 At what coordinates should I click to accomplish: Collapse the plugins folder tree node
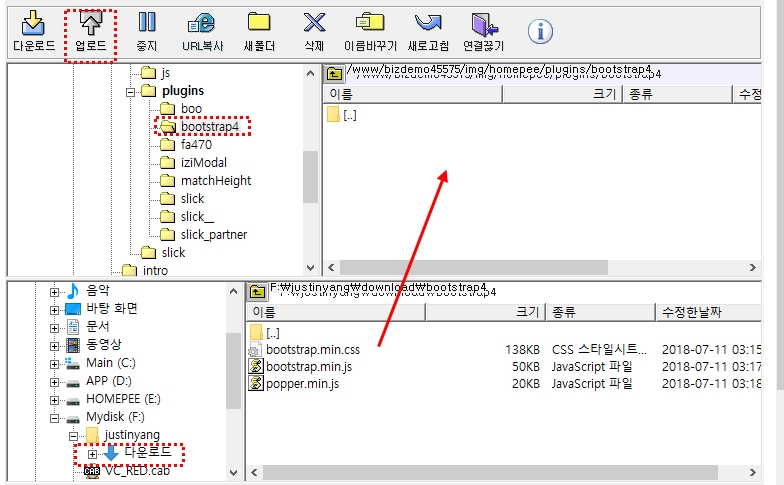click(x=131, y=91)
